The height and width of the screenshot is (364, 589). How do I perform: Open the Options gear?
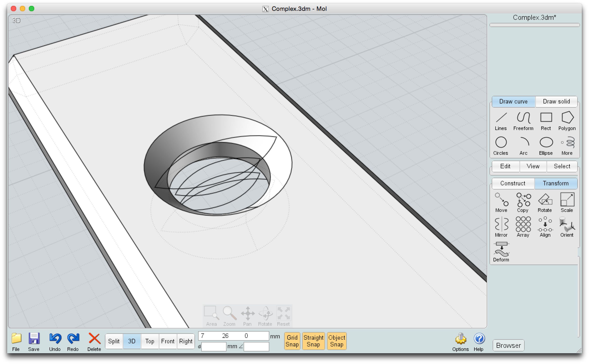click(460, 342)
